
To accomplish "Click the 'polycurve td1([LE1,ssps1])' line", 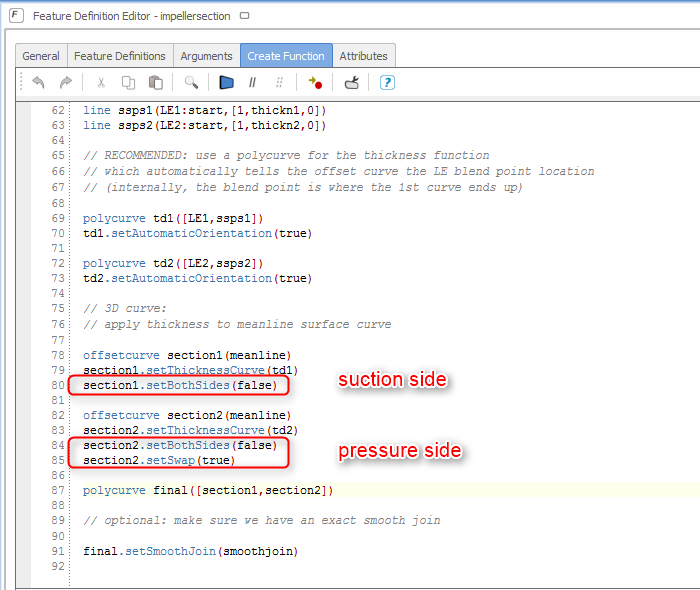I will coord(173,218).
